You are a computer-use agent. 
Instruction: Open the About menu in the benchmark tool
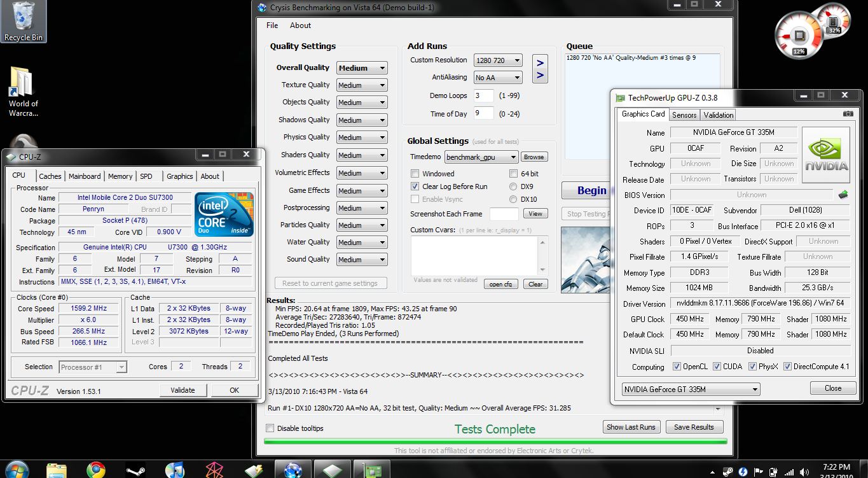point(300,25)
